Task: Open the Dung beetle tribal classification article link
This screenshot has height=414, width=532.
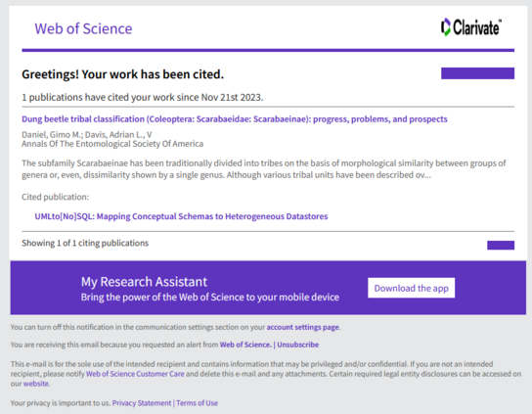Action: click(x=235, y=119)
